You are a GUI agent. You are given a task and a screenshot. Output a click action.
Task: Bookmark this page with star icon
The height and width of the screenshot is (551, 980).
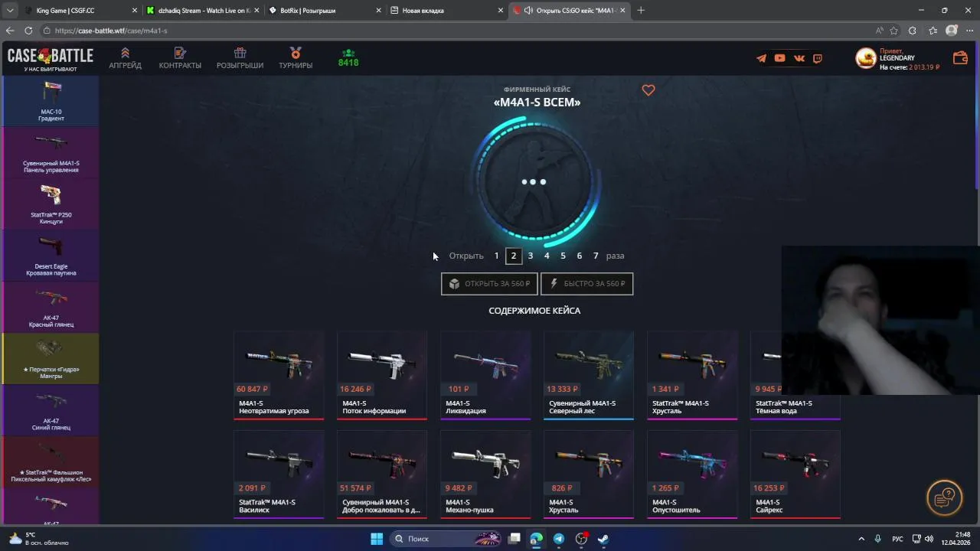pos(893,31)
